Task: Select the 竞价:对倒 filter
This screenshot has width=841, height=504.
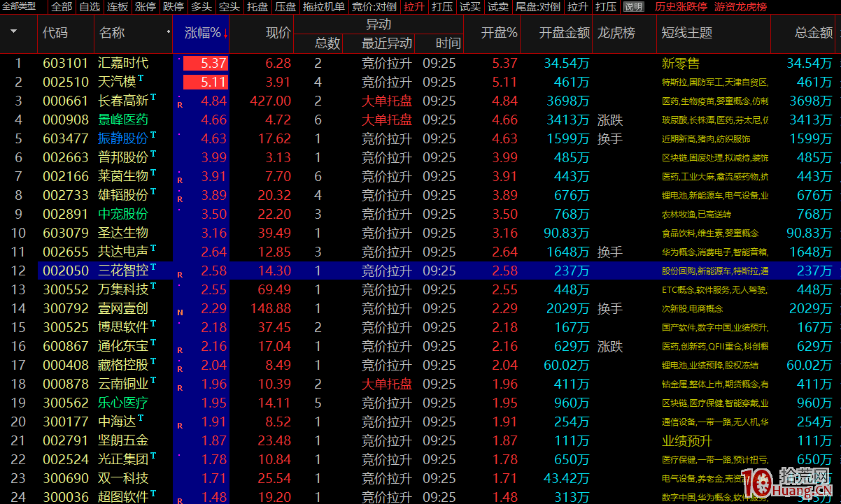Action: pyautogui.click(x=374, y=7)
